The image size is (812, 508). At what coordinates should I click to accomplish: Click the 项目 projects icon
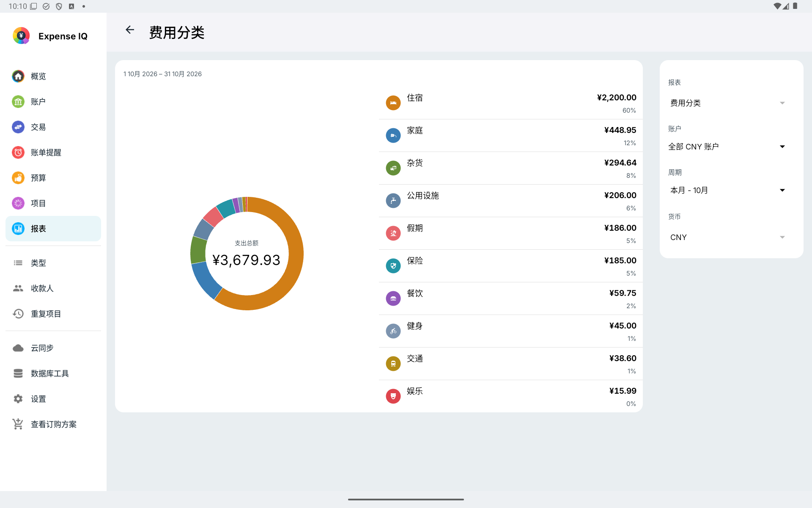[x=18, y=203]
